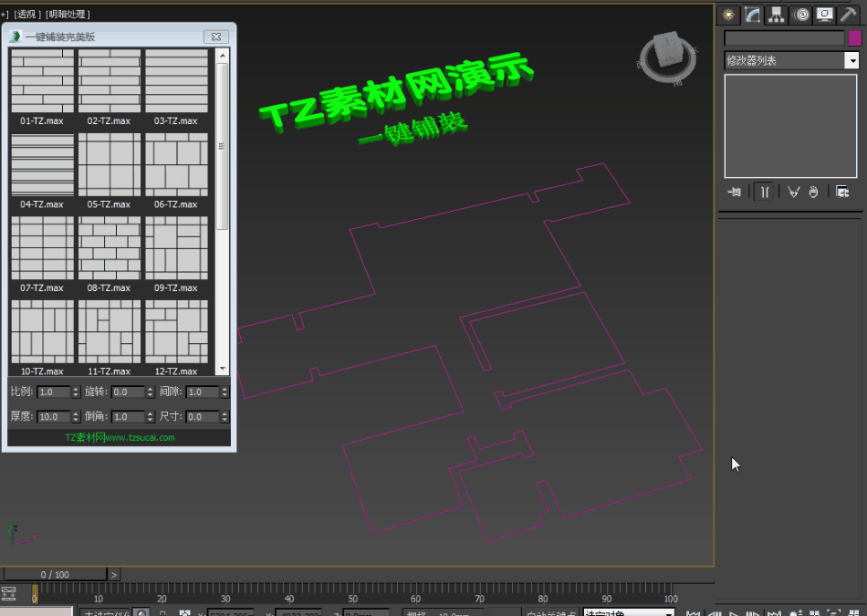Toggle Show End Result button
The image size is (867, 616).
pos(764,192)
